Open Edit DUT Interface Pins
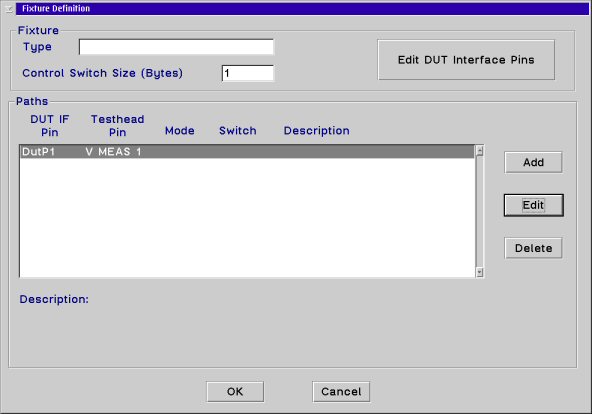The image size is (592, 414). coord(466,60)
